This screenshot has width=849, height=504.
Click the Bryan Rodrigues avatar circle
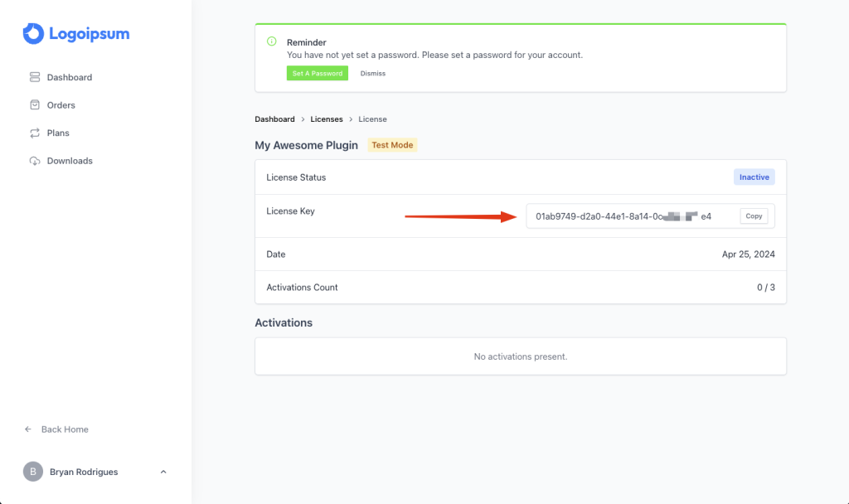32,472
